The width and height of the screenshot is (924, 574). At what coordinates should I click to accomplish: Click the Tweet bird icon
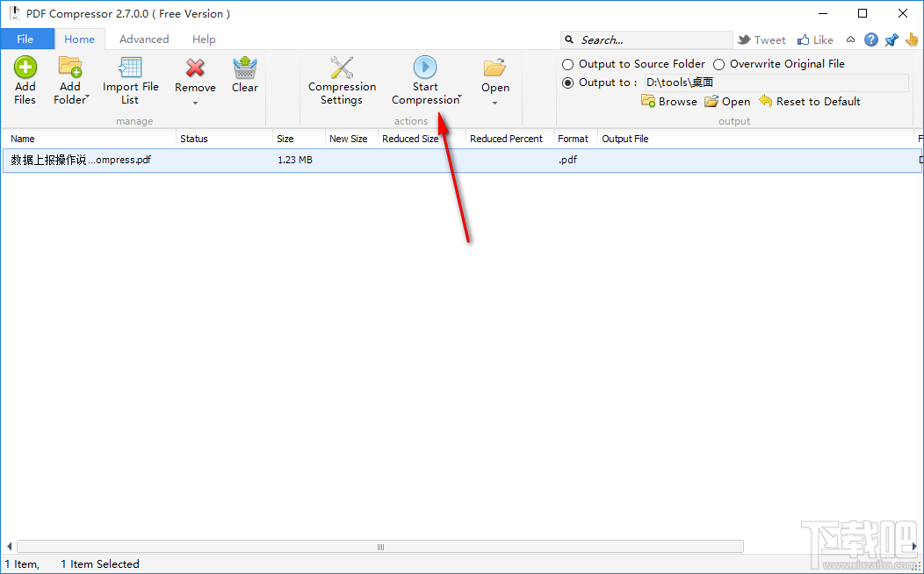[x=744, y=39]
